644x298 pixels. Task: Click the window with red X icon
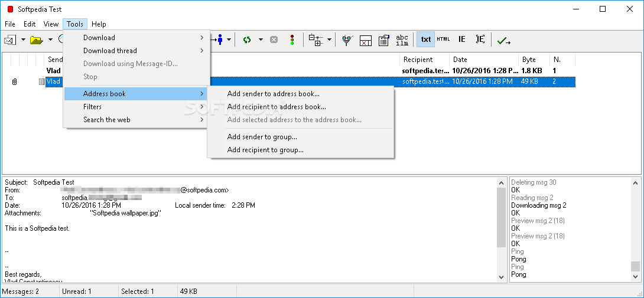(366, 40)
